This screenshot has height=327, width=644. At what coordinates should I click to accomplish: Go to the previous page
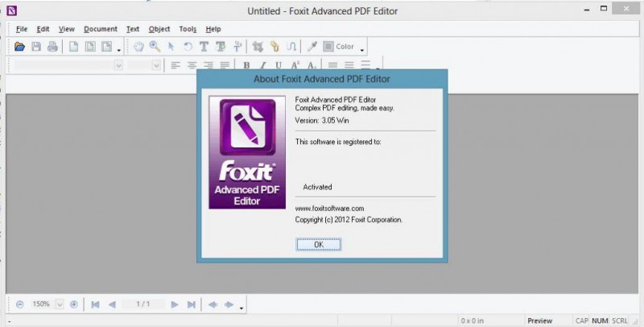pos(112,304)
